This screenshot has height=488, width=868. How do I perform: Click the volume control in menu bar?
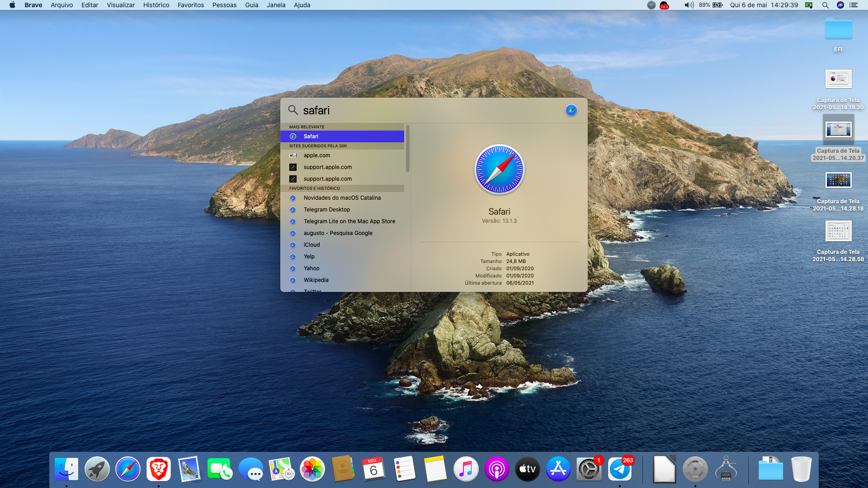pyautogui.click(x=689, y=5)
